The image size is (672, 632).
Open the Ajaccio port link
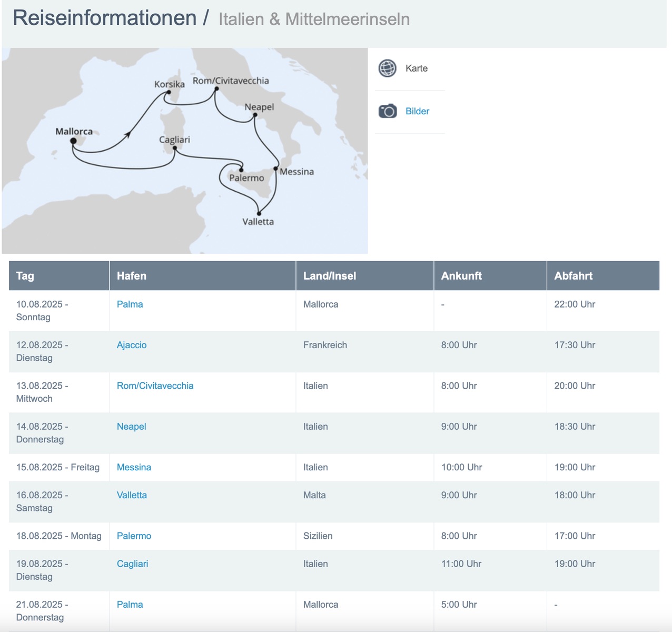(132, 345)
